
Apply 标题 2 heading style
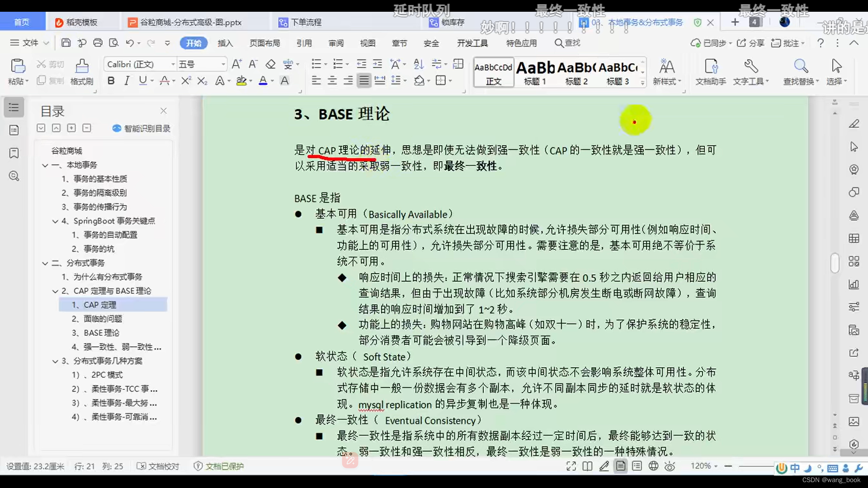(576, 72)
